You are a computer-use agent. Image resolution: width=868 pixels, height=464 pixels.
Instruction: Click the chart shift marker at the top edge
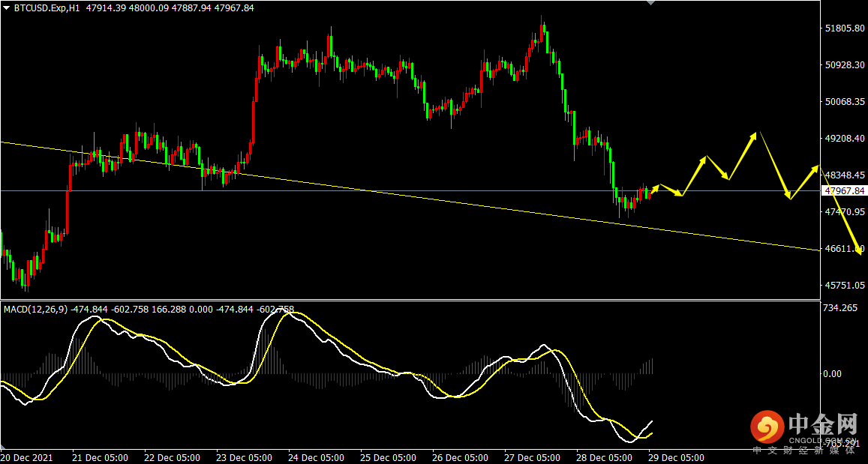(x=651, y=3)
